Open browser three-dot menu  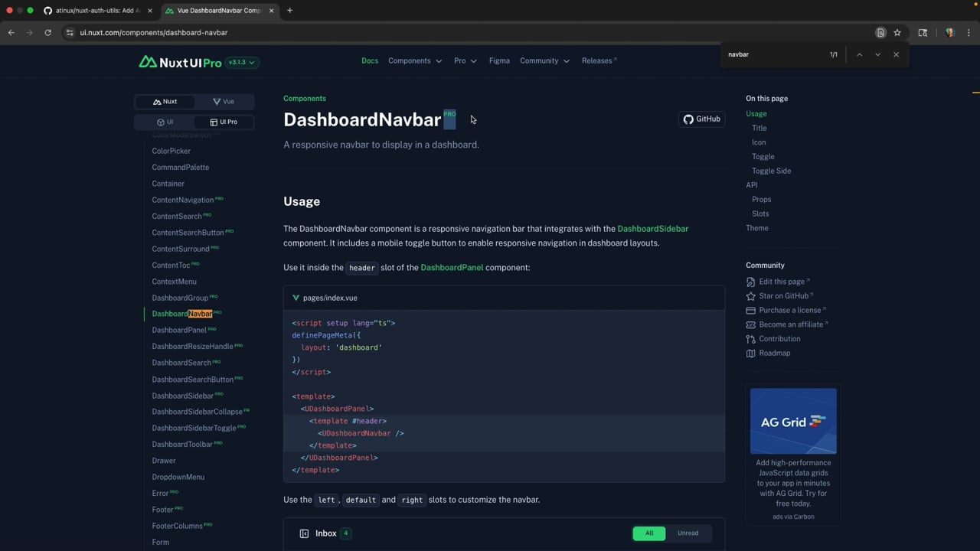click(969, 33)
